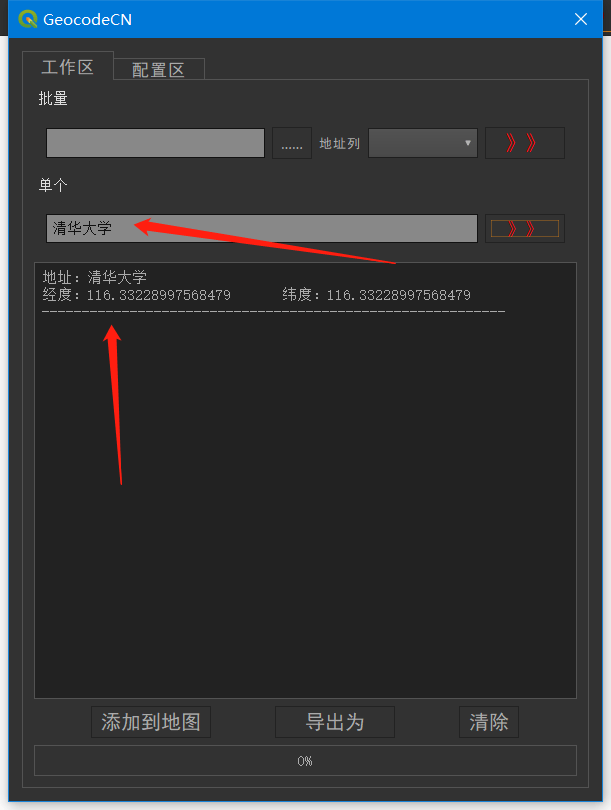The width and height of the screenshot is (611, 810).
Task: Click the 0% progress bar
Action: 305,760
